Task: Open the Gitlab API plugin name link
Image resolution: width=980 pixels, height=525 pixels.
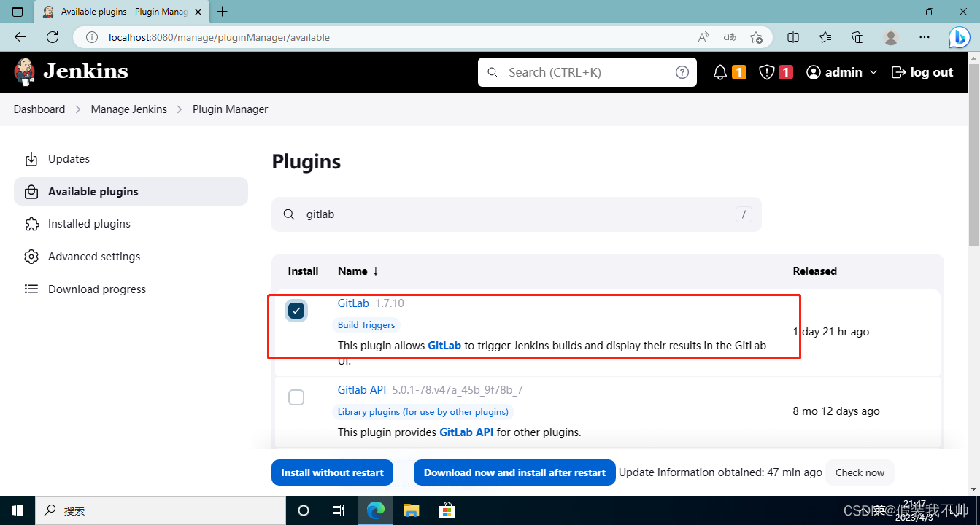Action: tap(362, 390)
